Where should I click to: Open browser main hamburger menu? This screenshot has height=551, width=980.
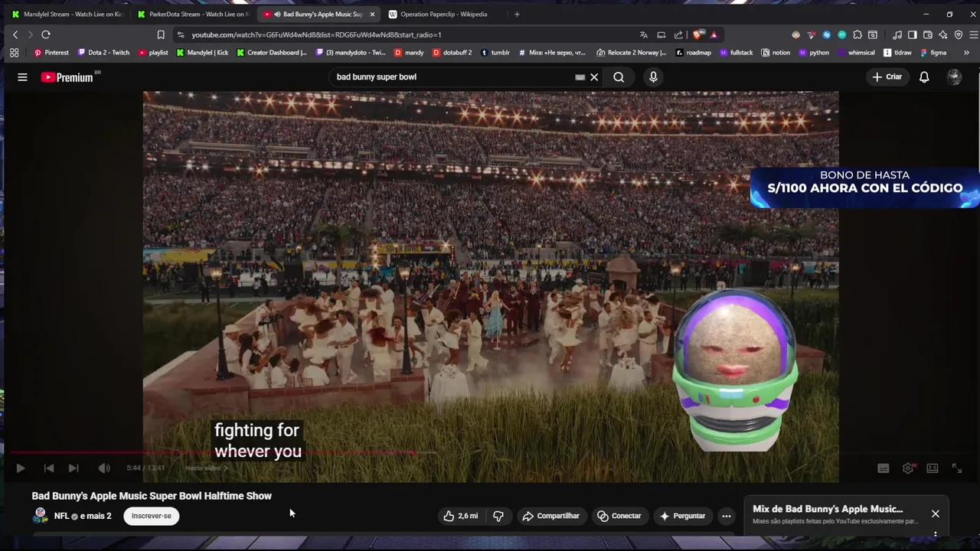[974, 34]
